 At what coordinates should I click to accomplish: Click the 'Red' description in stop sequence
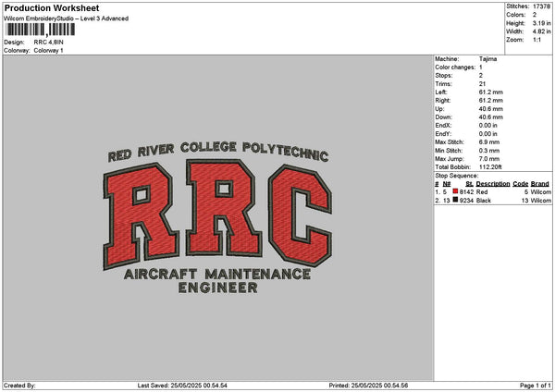coord(482,191)
